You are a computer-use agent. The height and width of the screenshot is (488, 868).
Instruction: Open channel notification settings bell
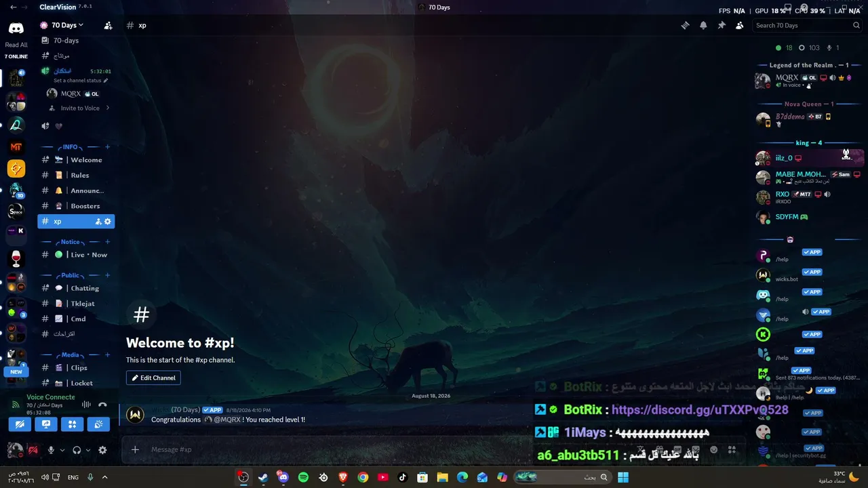(x=703, y=25)
